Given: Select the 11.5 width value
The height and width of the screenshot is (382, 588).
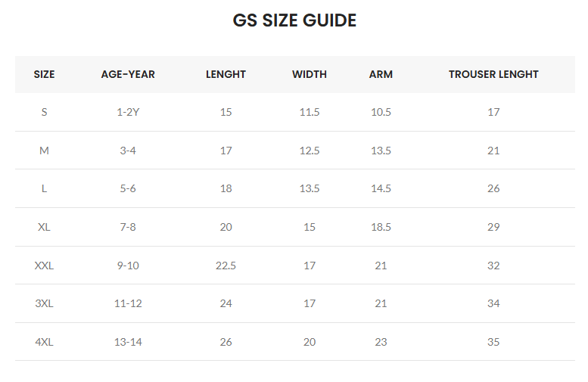Looking at the screenshot, I should pos(310,112).
